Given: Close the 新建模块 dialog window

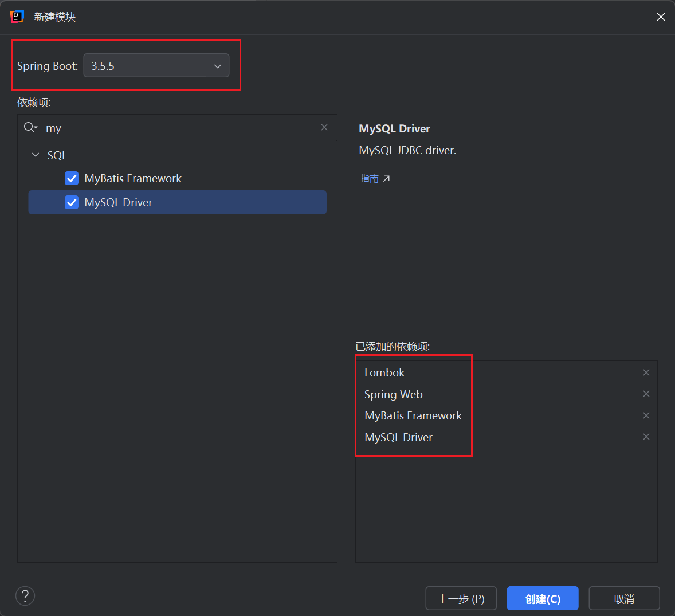Looking at the screenshot, I should click(x=661, y=17).
